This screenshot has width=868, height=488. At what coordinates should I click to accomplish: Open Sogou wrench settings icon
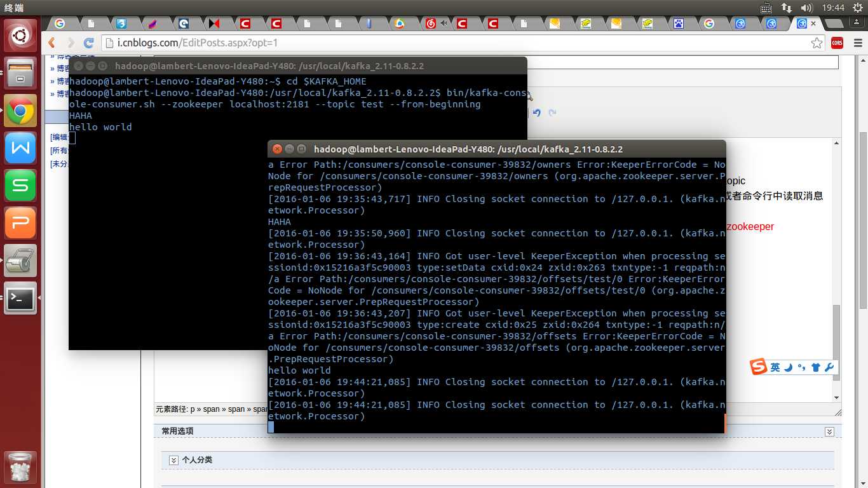829,367
